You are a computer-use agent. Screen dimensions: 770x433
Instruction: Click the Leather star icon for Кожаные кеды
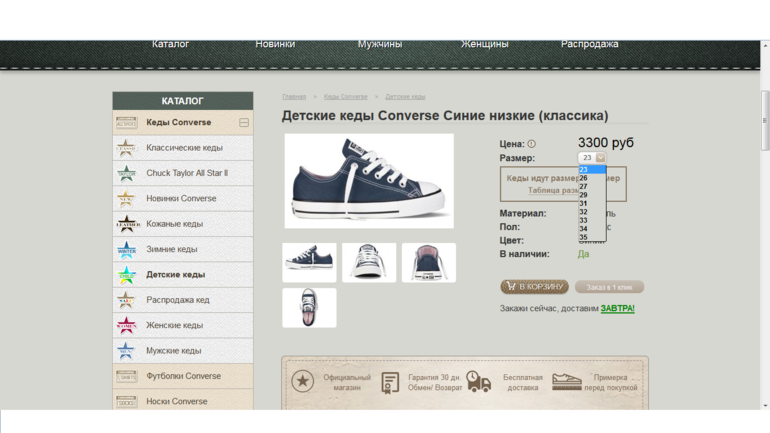point(126,224)
